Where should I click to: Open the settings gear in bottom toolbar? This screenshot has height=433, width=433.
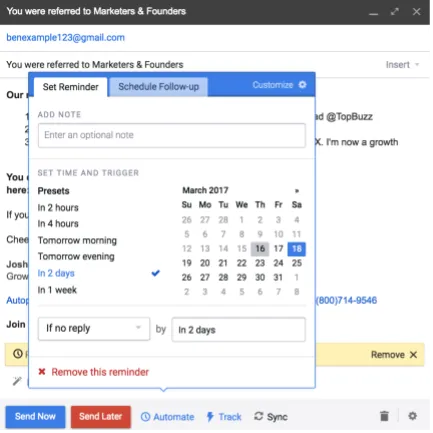[412, 416]
